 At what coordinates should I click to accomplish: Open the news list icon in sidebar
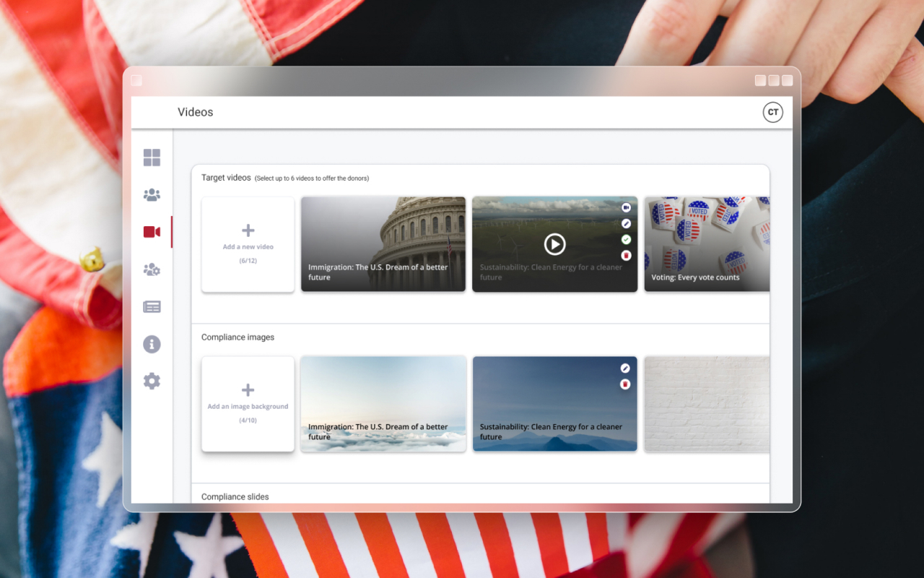(152, 307)
